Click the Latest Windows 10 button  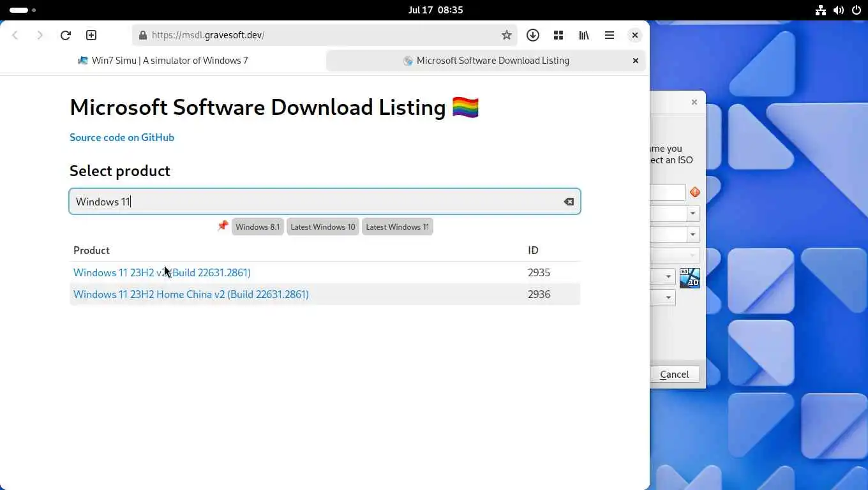(x=323, y=226)
